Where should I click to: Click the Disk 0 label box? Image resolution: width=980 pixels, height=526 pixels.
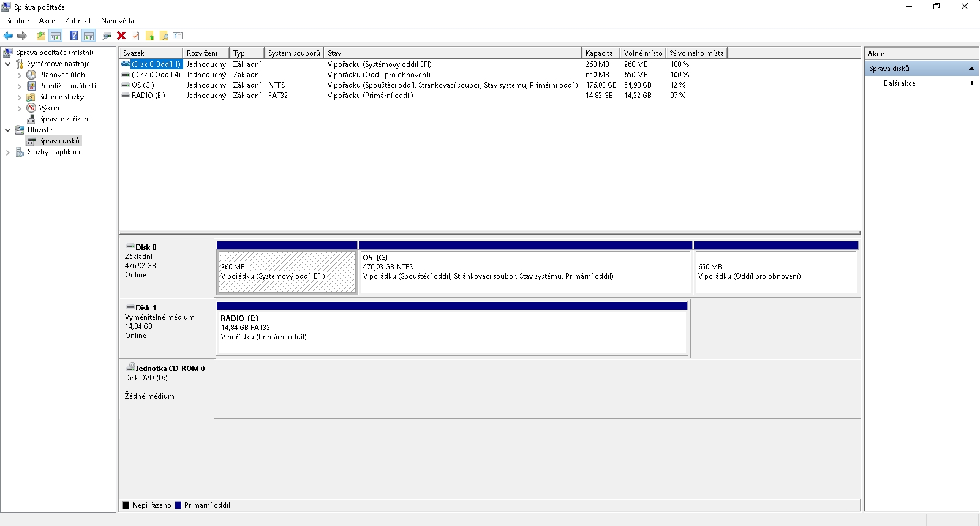167,267
